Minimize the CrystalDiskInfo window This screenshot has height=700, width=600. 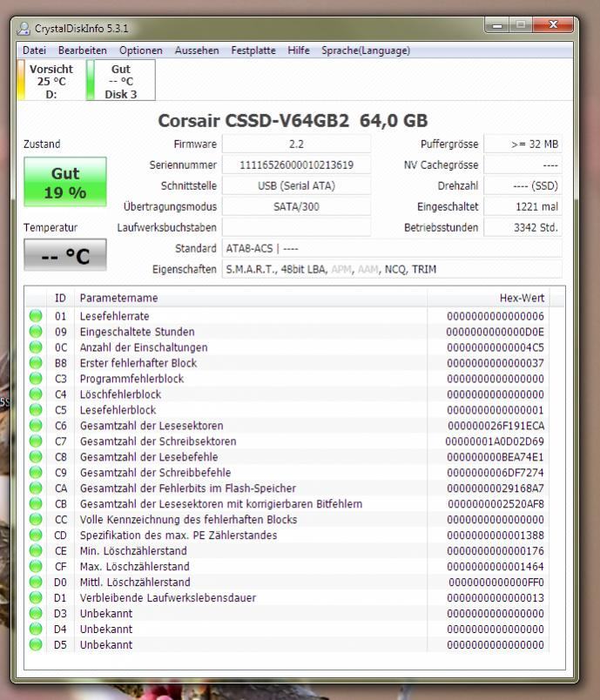[497, 25]
